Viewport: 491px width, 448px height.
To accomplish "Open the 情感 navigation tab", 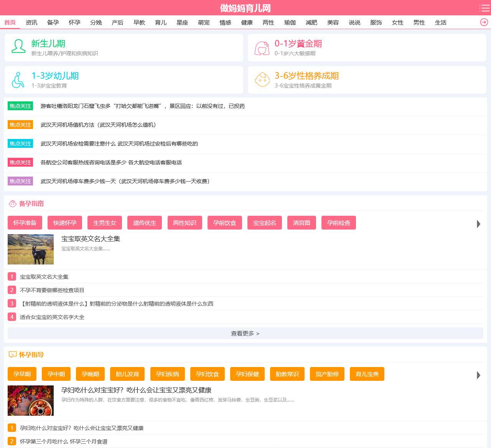I will coord(225,23).
